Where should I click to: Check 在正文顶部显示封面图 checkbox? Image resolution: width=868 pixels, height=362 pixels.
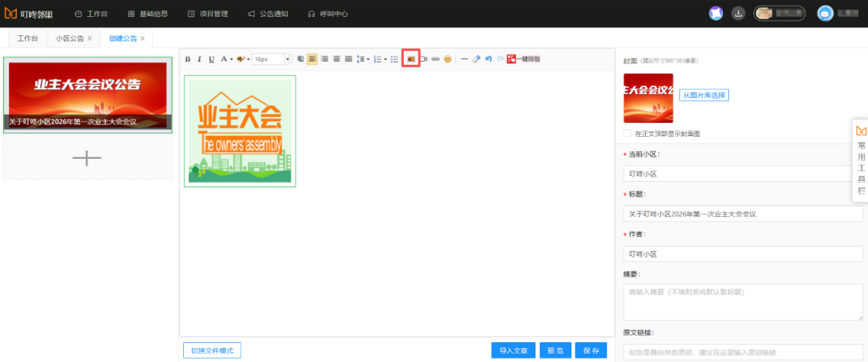click(627, 134)
